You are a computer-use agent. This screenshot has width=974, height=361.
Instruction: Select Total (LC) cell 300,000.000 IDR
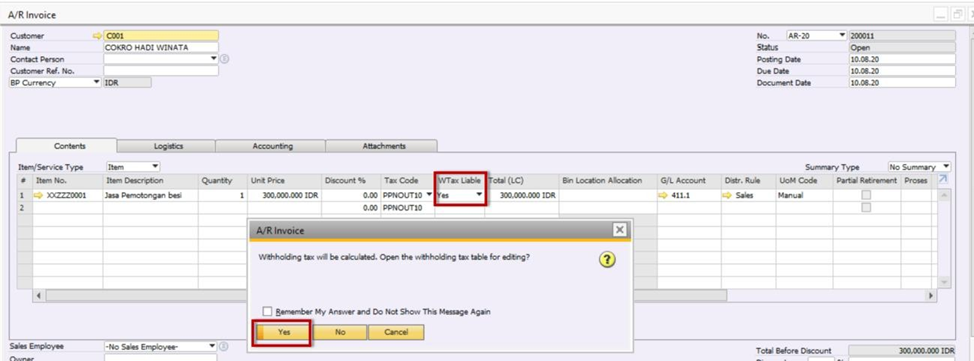coord(522,195)
